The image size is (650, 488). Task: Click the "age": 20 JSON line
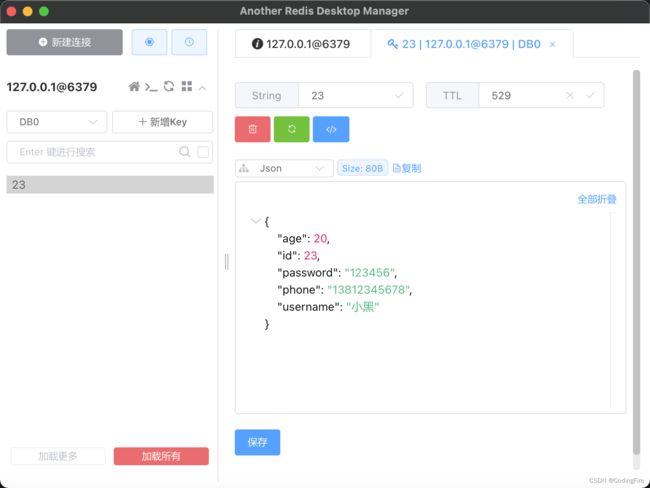click(x=303, y=238)
